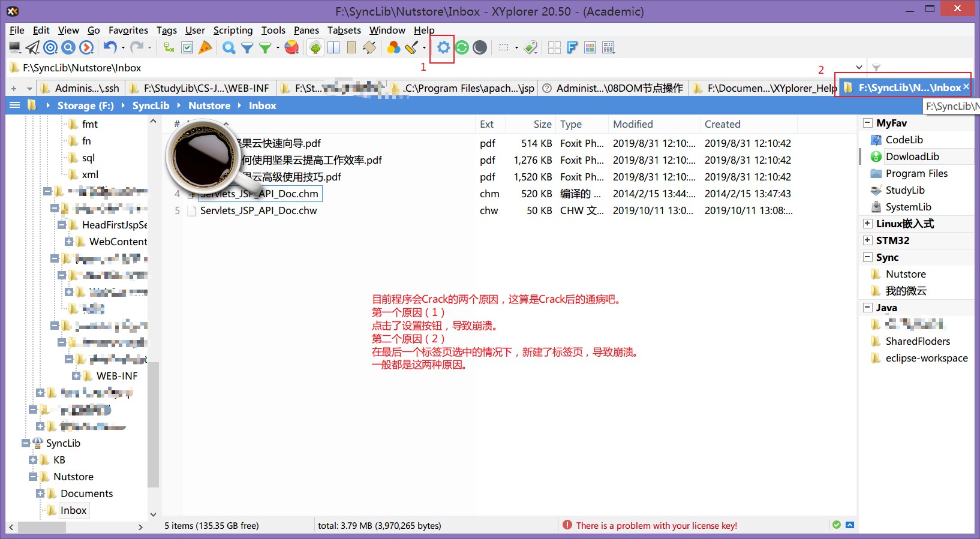
Task: Select Servlets_JSP_API_Doc.chw file in list
Action: coord(258,210)
